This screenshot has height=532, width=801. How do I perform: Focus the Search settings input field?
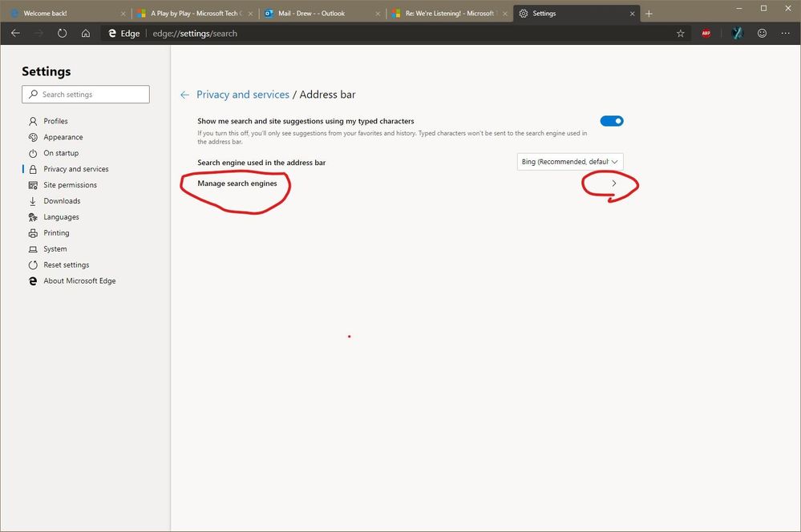pos(86,95)
